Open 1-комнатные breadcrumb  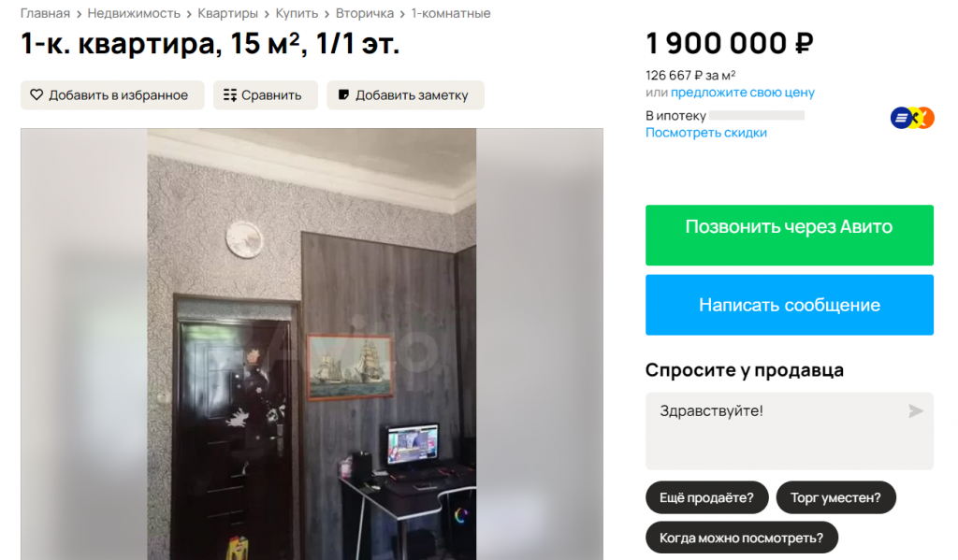[x=451, y=13]
